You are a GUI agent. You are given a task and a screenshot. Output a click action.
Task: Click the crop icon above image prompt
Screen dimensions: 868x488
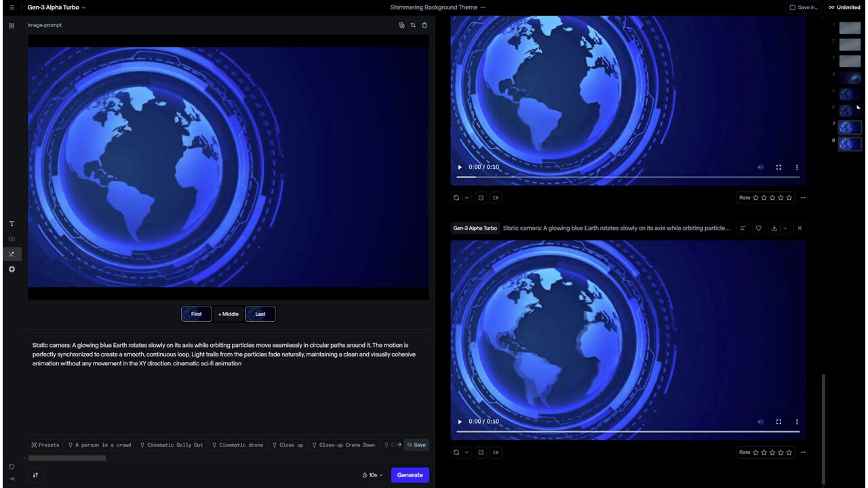[413, 25]
